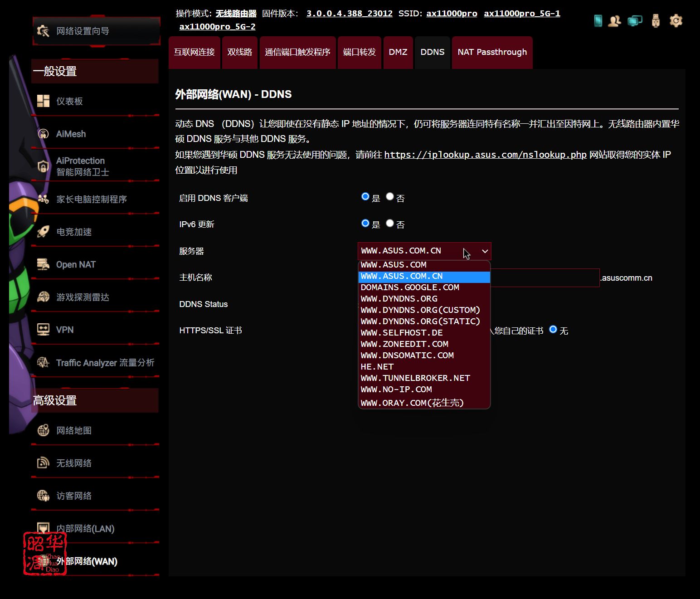Click the network monitors icon in header
This screenshot has width=700, height=599.
[635, 21]
